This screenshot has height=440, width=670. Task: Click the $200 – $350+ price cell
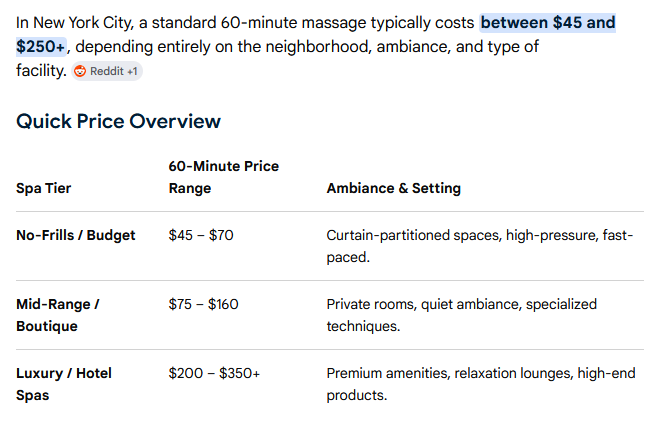pos(214,373)
